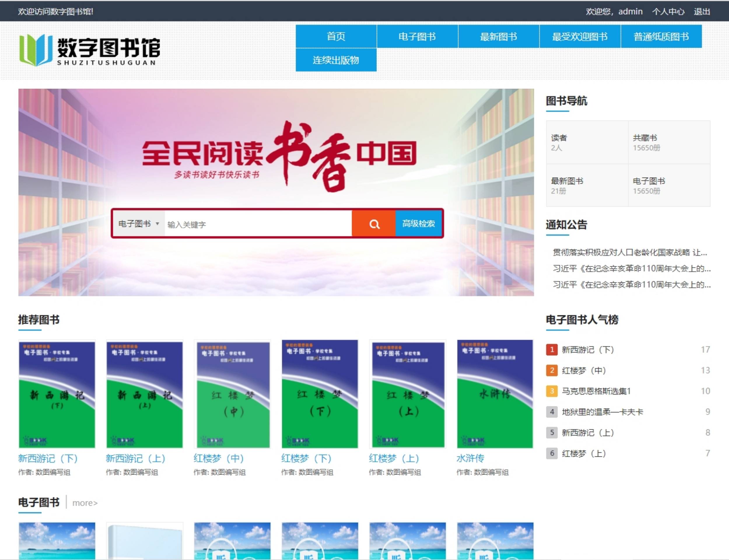Open rank 3 马克思恩格斯选集1 entry
This screenshot has width=729, height=560.
coord(596,391)
